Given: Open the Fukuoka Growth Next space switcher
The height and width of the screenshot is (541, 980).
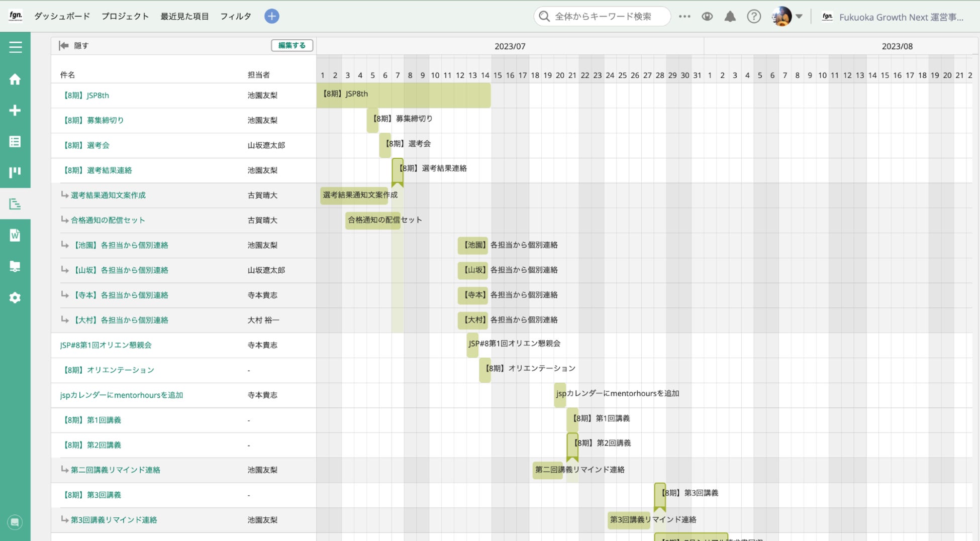Looking at the screenshot, I should pyautogui.click(x=893, y=17).
